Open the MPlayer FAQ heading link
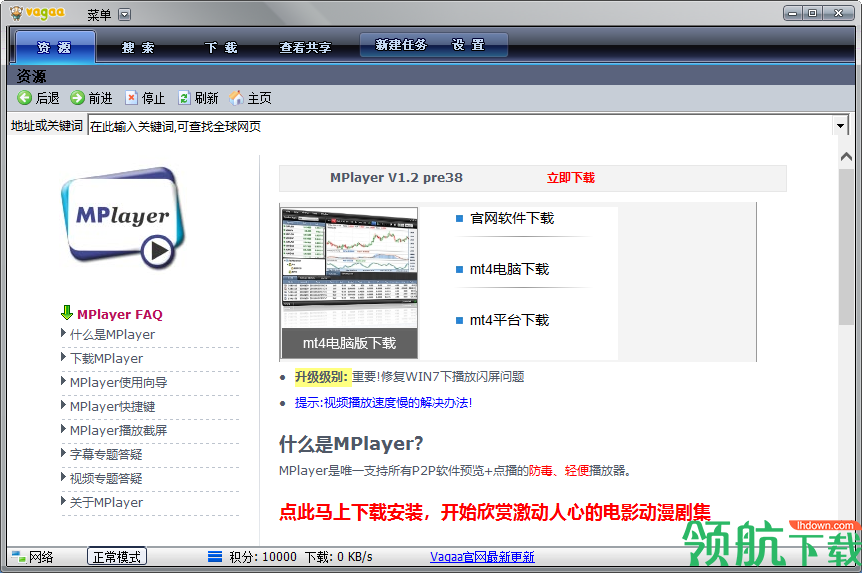Screen dimensions: 862x573 (120, 315)
